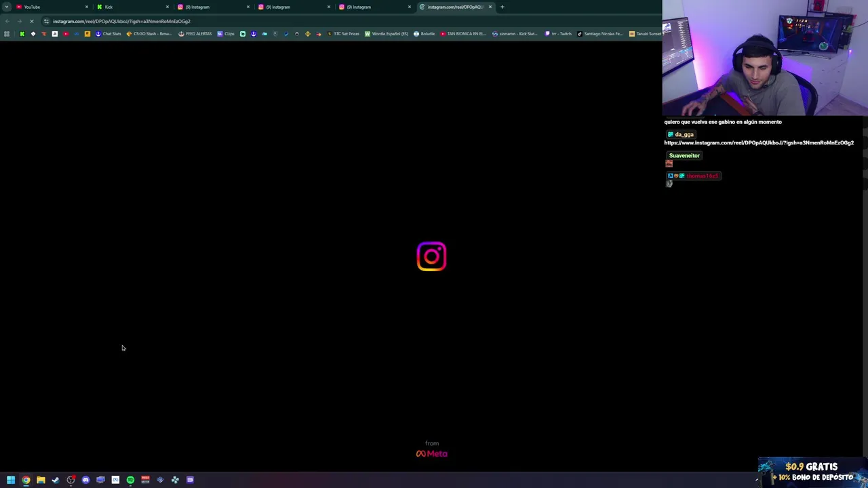Click the Meta logo at page bottom
868x488 pixels.
tap(431, 453)
